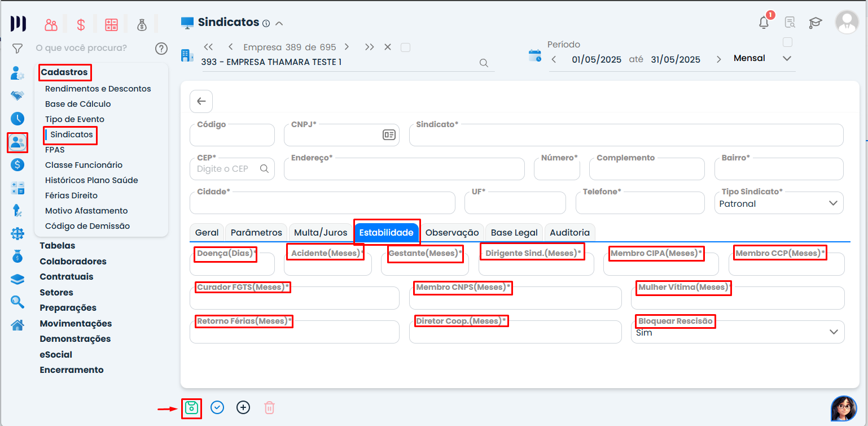Image resolution: width=868 pixels, height=426 pixels.
Task: Expand the Colaboradores menu section
Action: coord(73,262)
